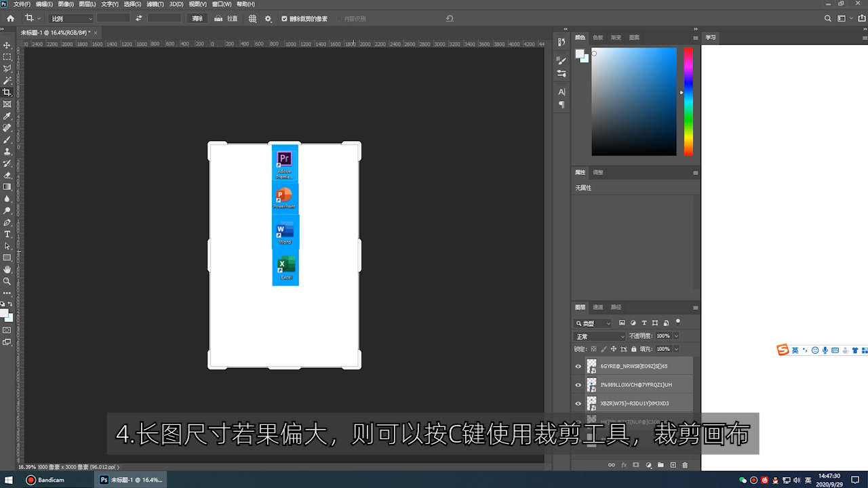This screenshot has width=868, height=488.
Task: Select the Dodge tool
Action: pos(7,210)
